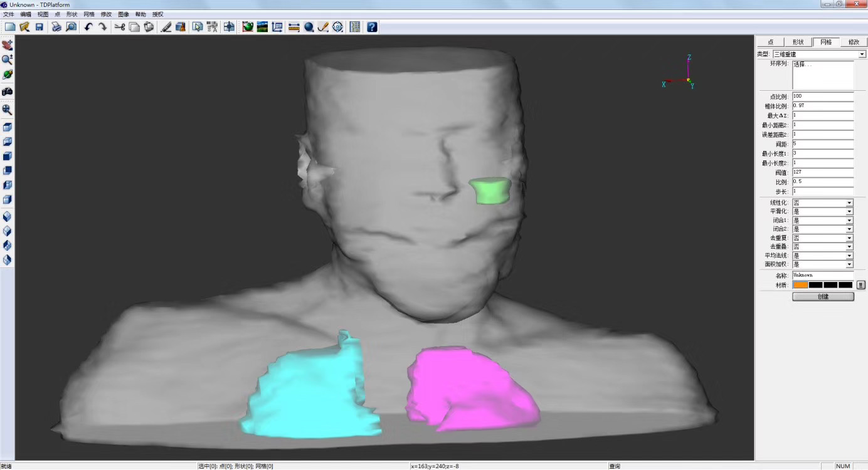Switch to the 修改 tab in right panel
Viewport: 868px width, 470px height.
853,42
